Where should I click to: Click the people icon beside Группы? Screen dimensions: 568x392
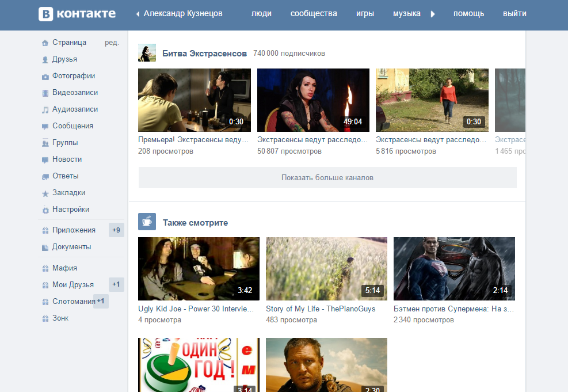(45, 143)
